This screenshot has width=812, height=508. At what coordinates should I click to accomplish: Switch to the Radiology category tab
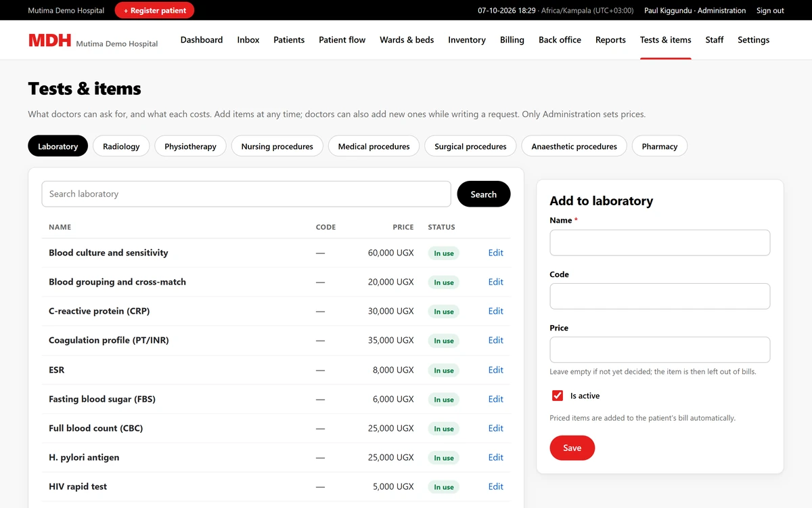(121, 146)
